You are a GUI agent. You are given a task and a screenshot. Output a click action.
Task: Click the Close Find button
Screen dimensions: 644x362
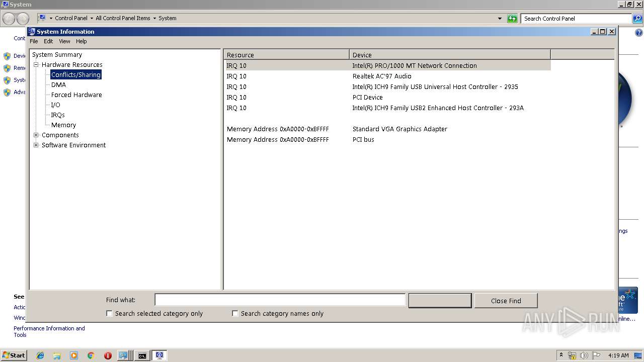[x=506, y=300]
